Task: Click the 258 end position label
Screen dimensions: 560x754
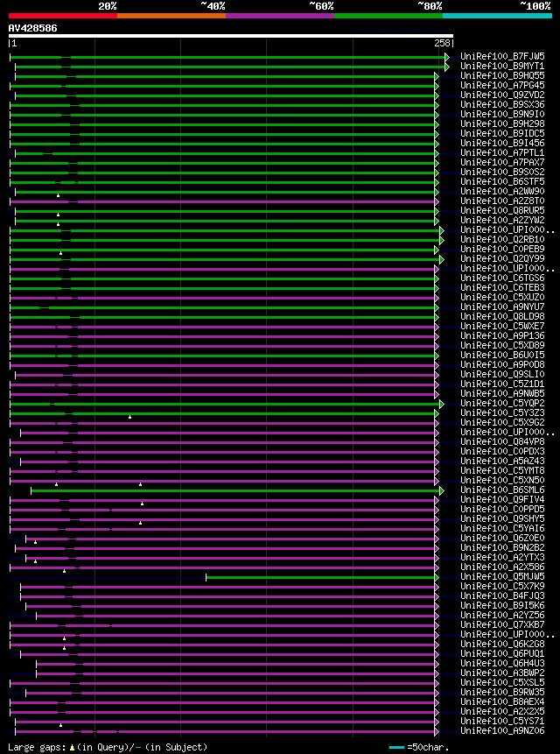Action: click(443, 43)
